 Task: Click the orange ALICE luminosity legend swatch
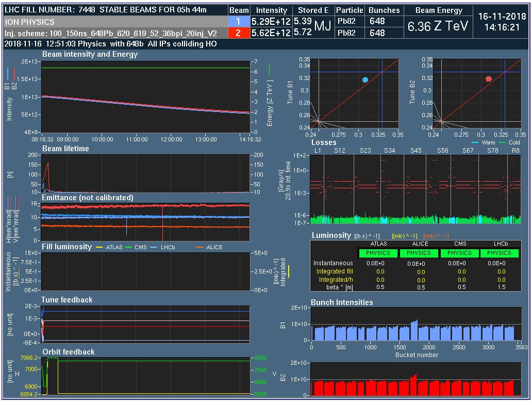pyautogui.click(x=199, y=247)
